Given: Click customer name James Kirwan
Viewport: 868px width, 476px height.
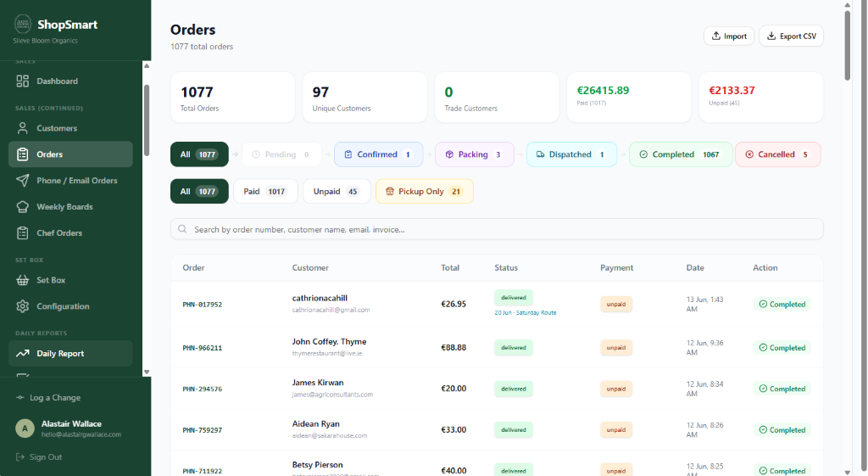Looking at the screenshot, I should tap(318, 383).
